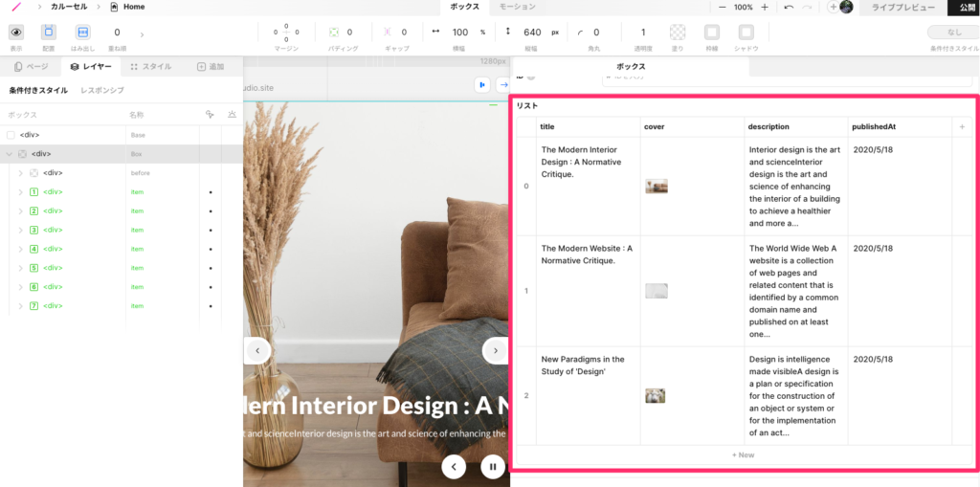Click the 角丸 corner radius icon
The width and height of the screenshot is (980, 487).
click(581, 33)
